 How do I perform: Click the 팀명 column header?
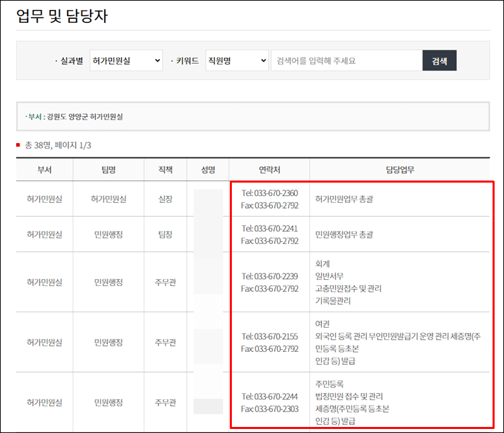click(108, 170)
